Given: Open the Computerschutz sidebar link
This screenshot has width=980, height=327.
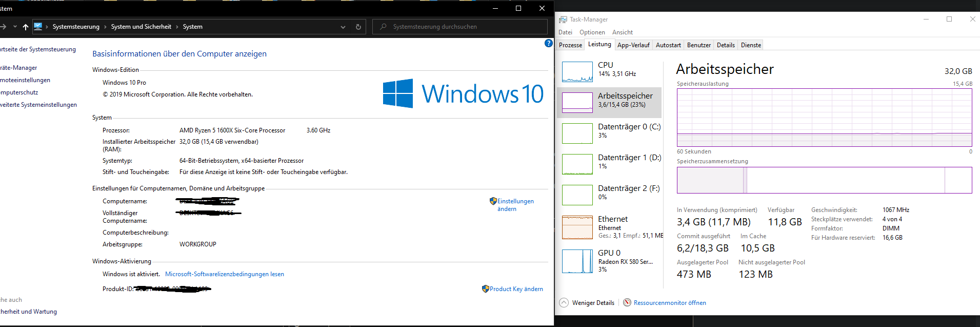Looking at the screenshot, I should click(19, 92).
